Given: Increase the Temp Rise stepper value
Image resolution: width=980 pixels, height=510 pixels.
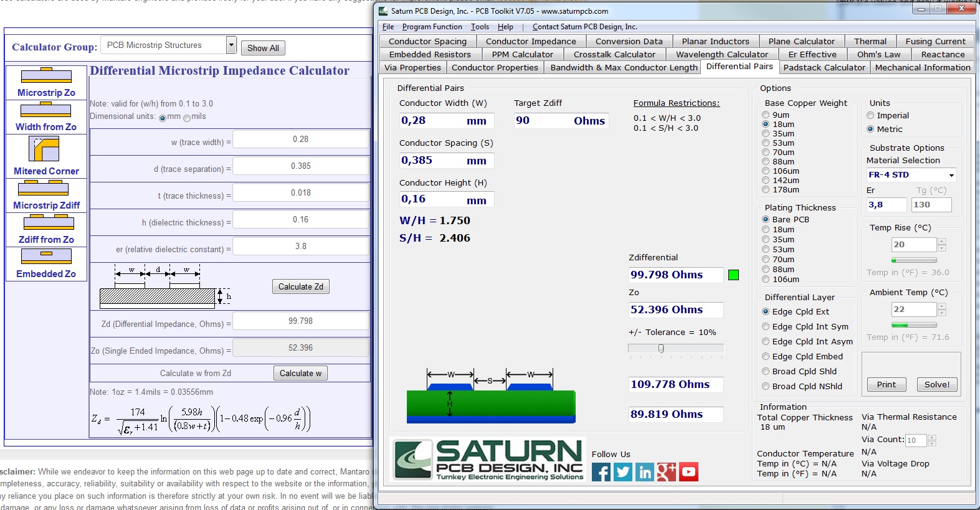Looking at the screenshot, I should (x=941, y=241).
